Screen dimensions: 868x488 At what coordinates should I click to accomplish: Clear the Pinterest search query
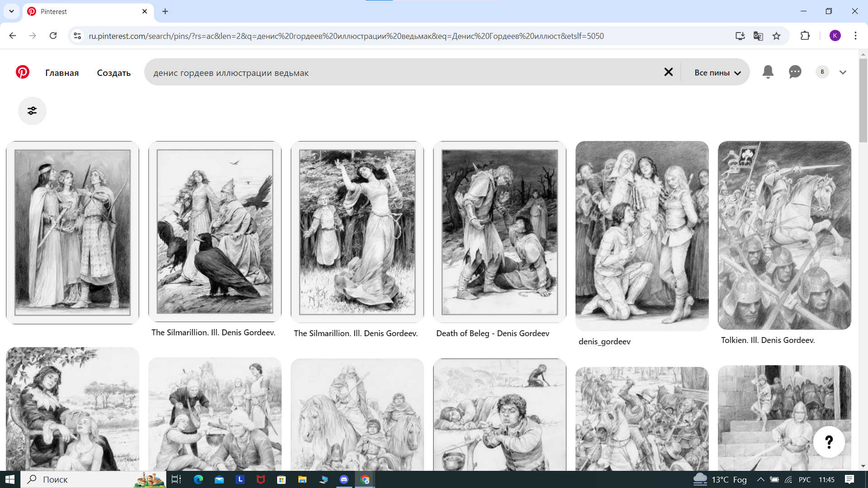[x=668, y=72]
